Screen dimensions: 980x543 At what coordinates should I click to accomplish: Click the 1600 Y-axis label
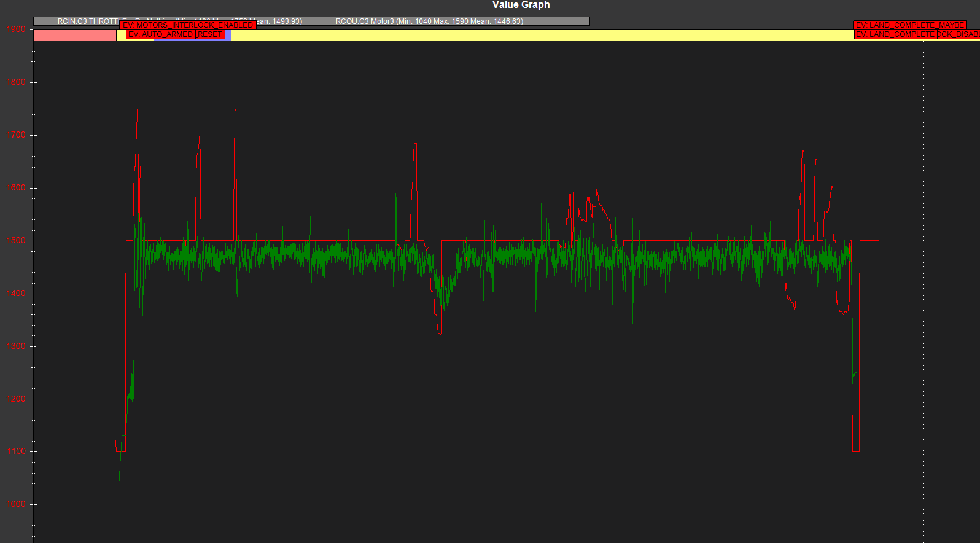click(16, 187)
